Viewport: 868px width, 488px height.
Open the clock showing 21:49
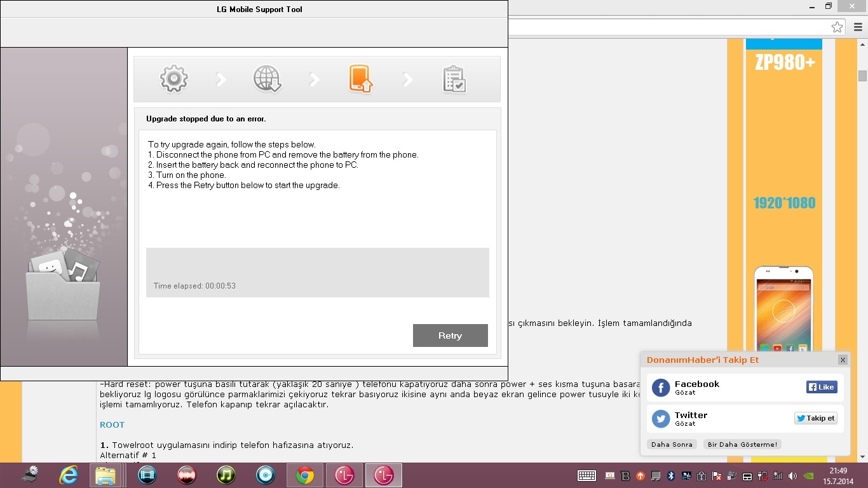[x=838, y=475]
